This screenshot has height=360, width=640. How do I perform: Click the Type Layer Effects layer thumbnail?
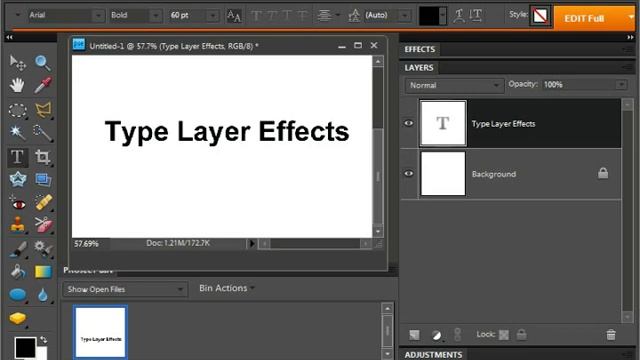point(443,123)
